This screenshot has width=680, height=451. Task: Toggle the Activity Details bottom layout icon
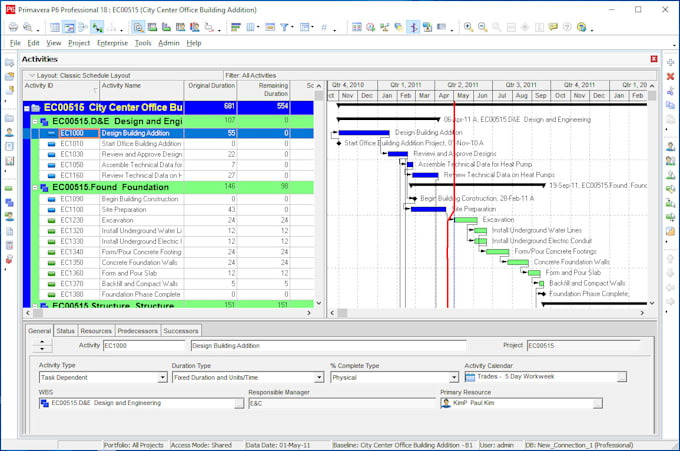tap(138, 27)
